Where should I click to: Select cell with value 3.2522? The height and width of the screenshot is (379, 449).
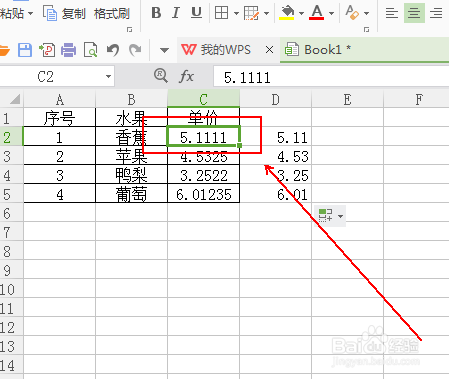click(x=203, y=175)
